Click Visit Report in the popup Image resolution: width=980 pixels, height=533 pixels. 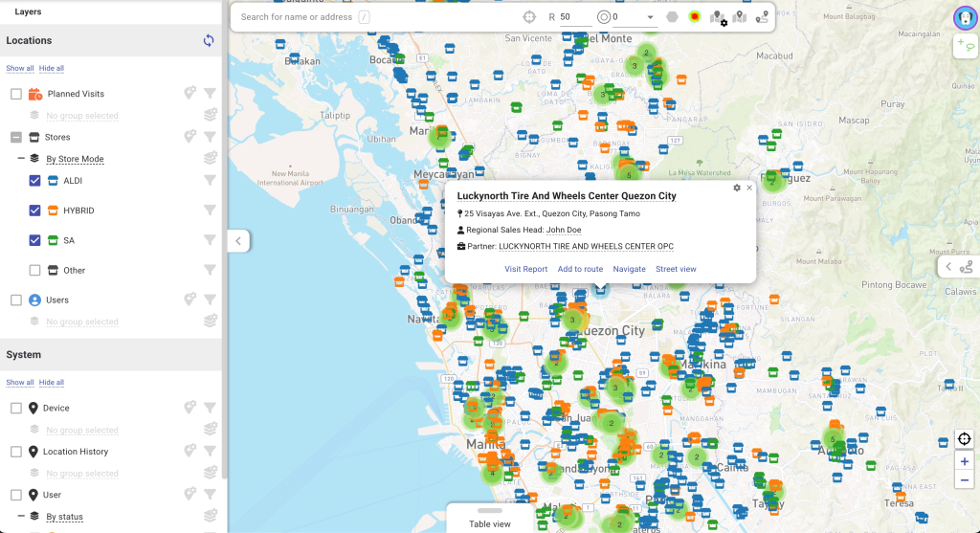[x=525, y=269]
